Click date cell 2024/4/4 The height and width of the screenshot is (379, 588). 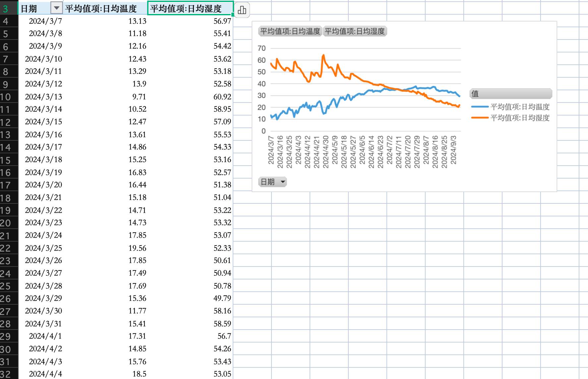45,374
